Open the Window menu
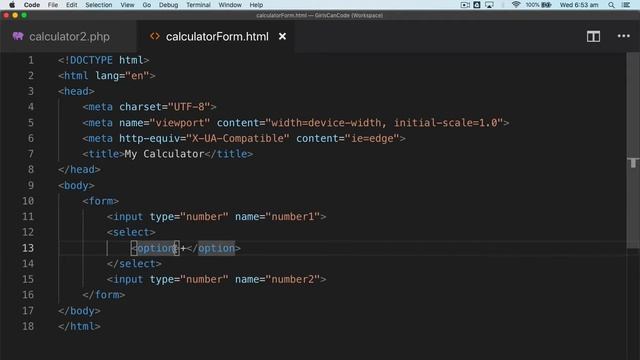The image size is (640, 360). pyautogui.click(x=230, y=5)
